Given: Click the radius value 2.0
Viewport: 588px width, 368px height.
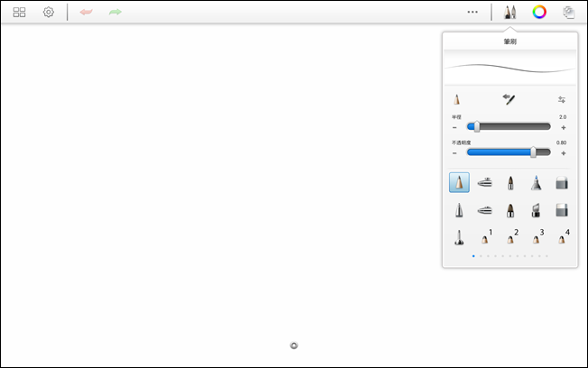Looking at the screenshot, I should (x=563, y=117).
